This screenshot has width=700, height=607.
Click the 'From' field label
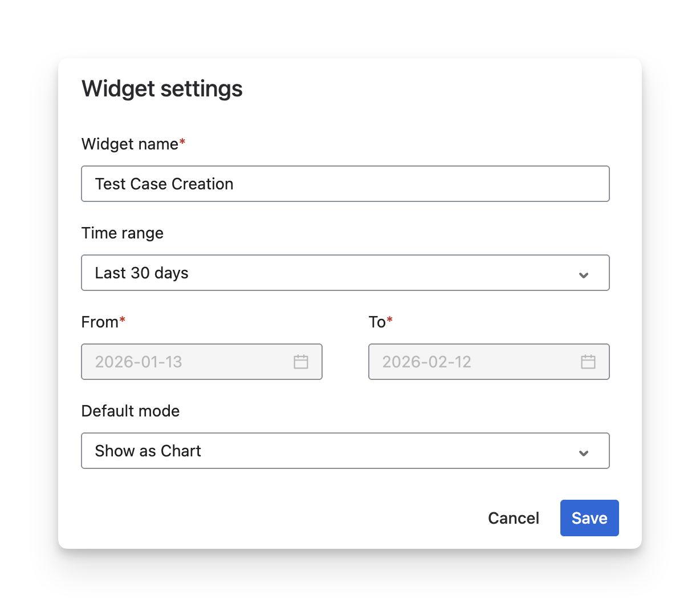(100, 322)
